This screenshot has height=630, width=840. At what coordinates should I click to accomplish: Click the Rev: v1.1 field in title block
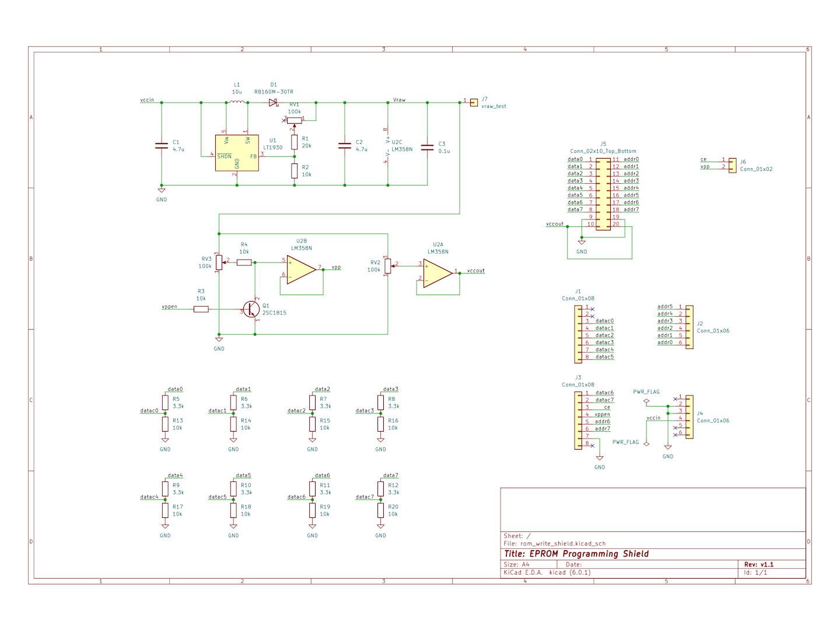[758, 565]
